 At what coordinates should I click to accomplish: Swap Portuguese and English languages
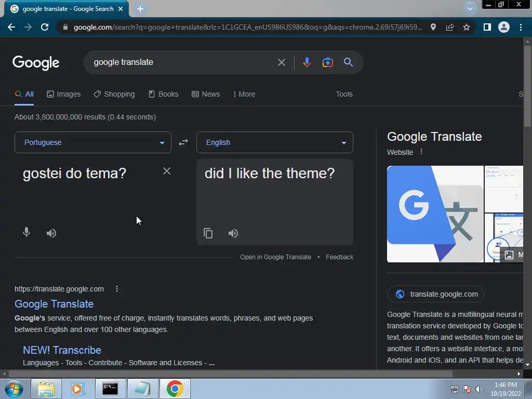point(183,142)
